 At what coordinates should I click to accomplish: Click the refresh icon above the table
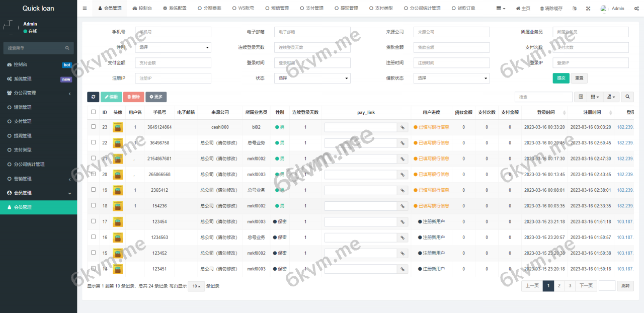pos(94,97)
